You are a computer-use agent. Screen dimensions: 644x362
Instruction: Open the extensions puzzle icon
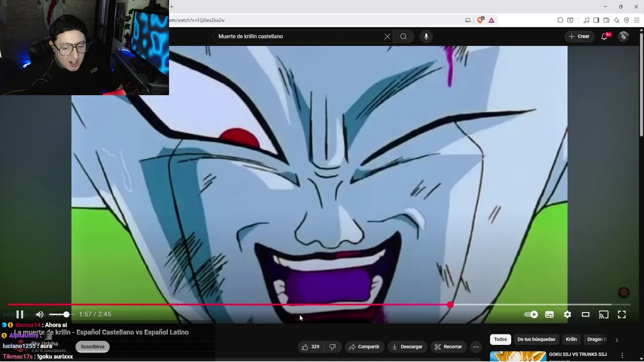(x=560, y=20)
